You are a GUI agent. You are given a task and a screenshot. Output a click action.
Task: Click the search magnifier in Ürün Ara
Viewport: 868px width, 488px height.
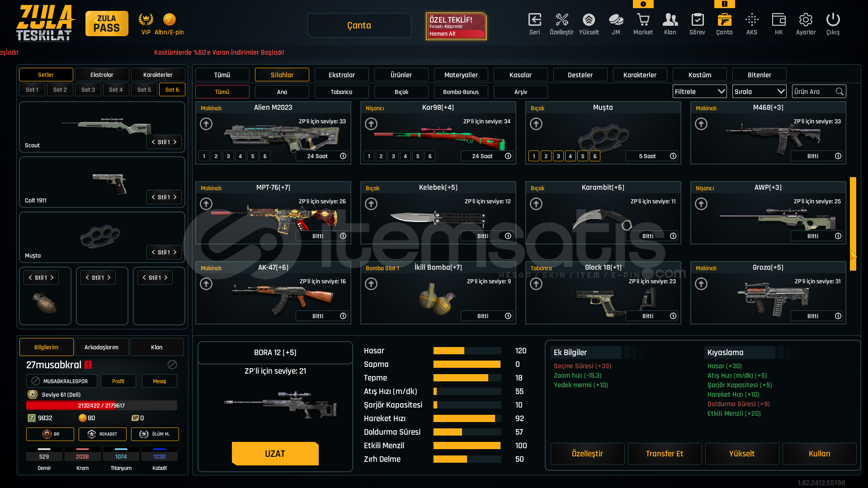tap(840, 92)
